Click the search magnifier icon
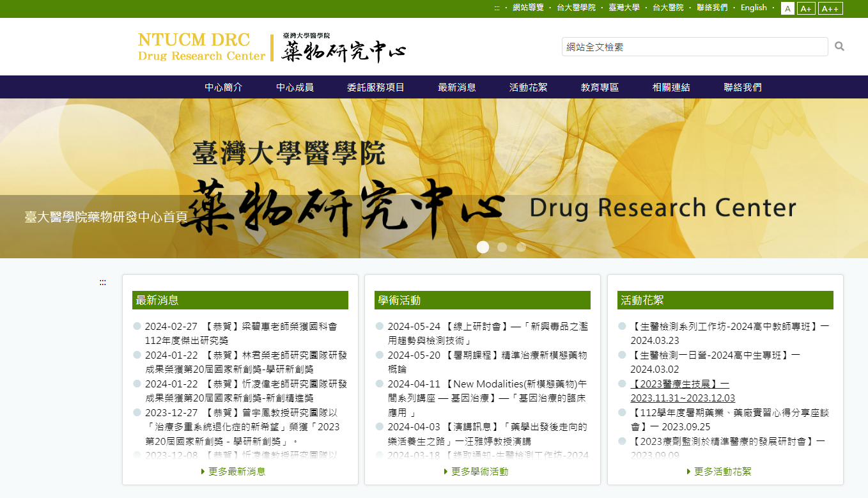Viewport: 868px width, 498px height. [x=839, y=47]
